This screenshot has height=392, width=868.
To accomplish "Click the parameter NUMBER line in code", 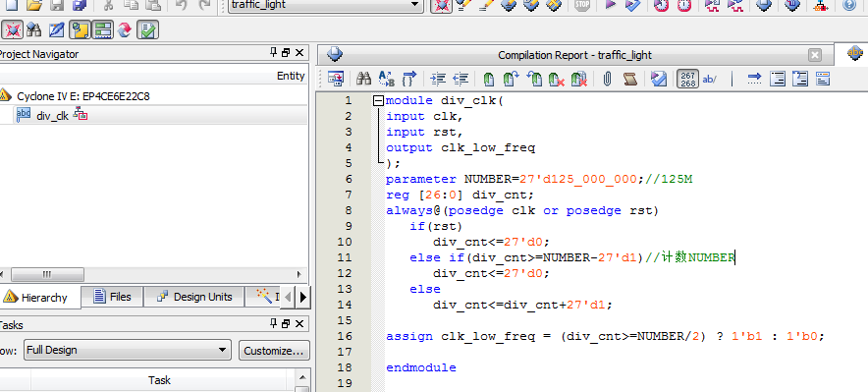I will pyautogui.click(x=539, y=179).
